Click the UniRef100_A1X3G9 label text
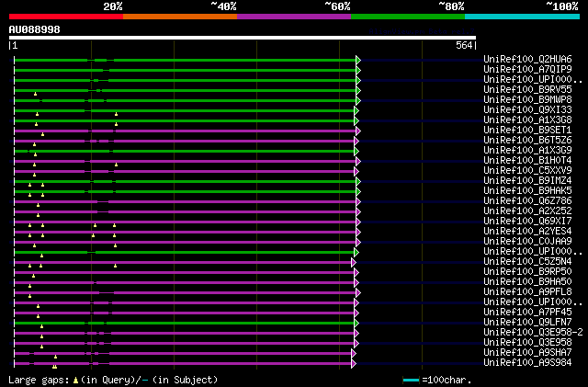Viewport: 588px width, 387px height. (x=527, y=151)
